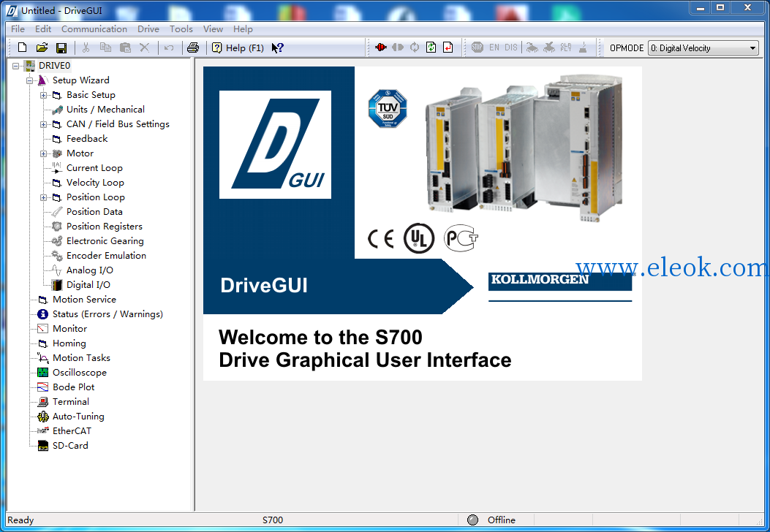
Task: Click the red connector icon in the toolbar
Action: pyautogui.click(x=380, y=47)
